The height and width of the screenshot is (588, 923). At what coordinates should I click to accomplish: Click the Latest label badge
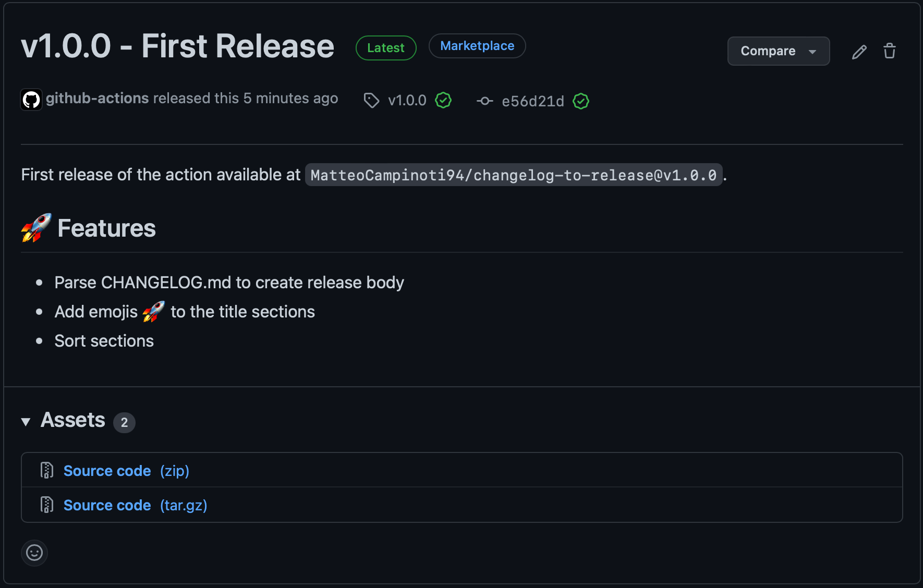coord(386,48)
